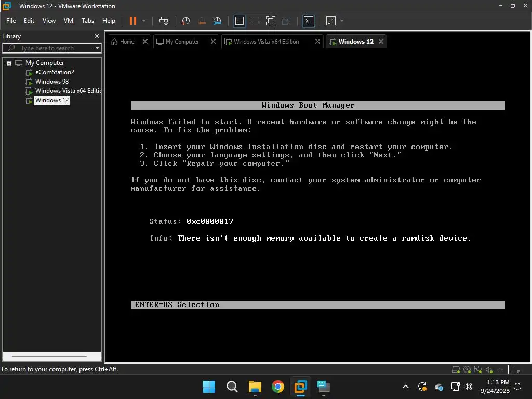
Task: Toggle the library sidebar view icon
Action: click(239, 21)
